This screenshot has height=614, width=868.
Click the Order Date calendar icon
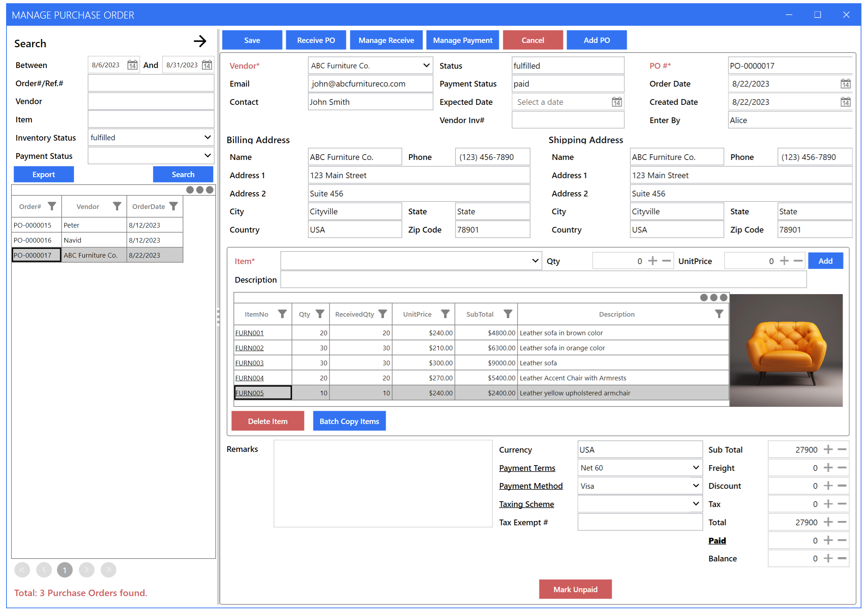847,84
